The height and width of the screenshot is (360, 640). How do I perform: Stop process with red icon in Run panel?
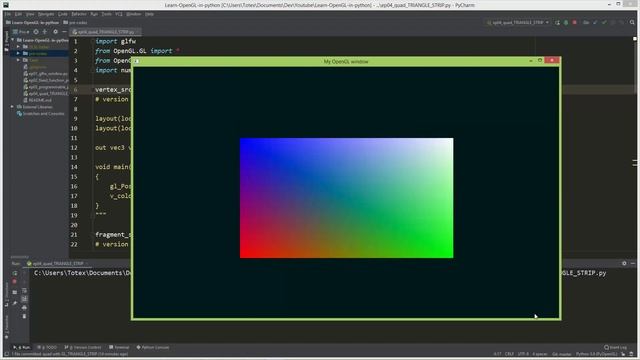15,282
